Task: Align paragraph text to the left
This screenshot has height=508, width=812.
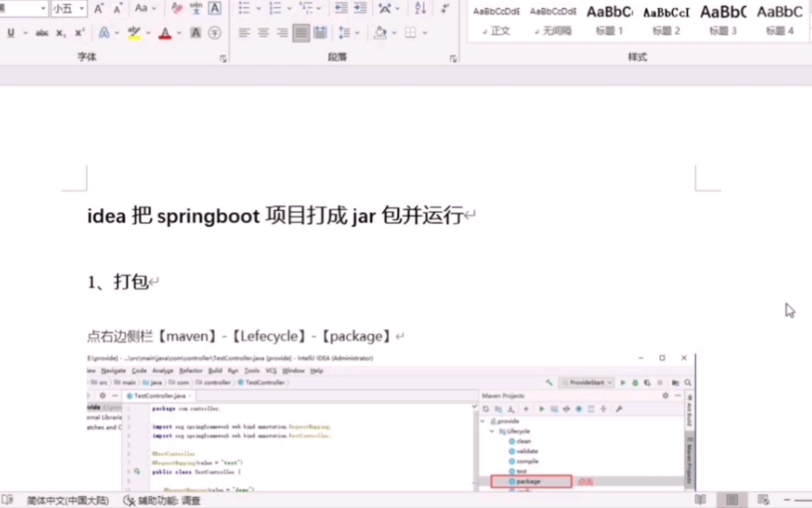Action: tap(244, 32)
